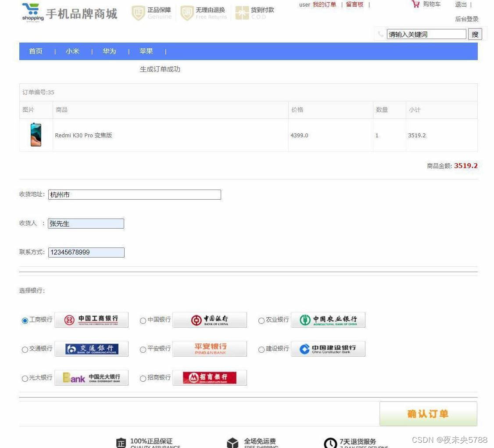
Task: Select the 交通银行 radio button
Action: (25, 350)
